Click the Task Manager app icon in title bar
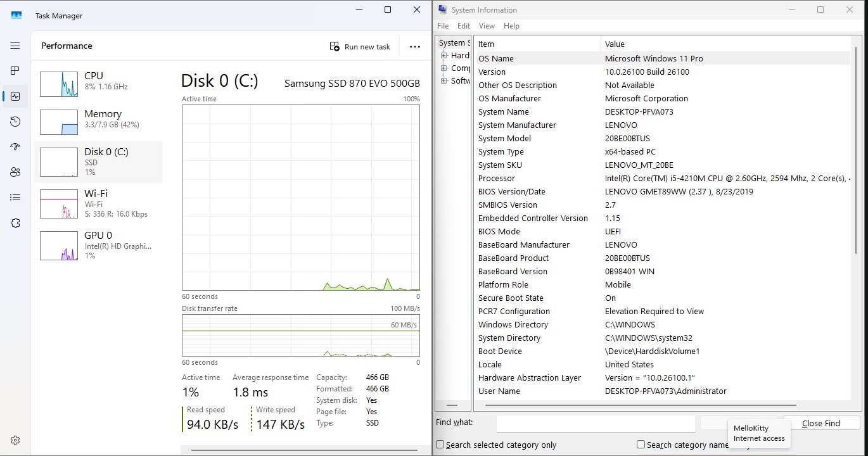The width and height of the screenshot is (868, 456). click(x=16, y=15)
